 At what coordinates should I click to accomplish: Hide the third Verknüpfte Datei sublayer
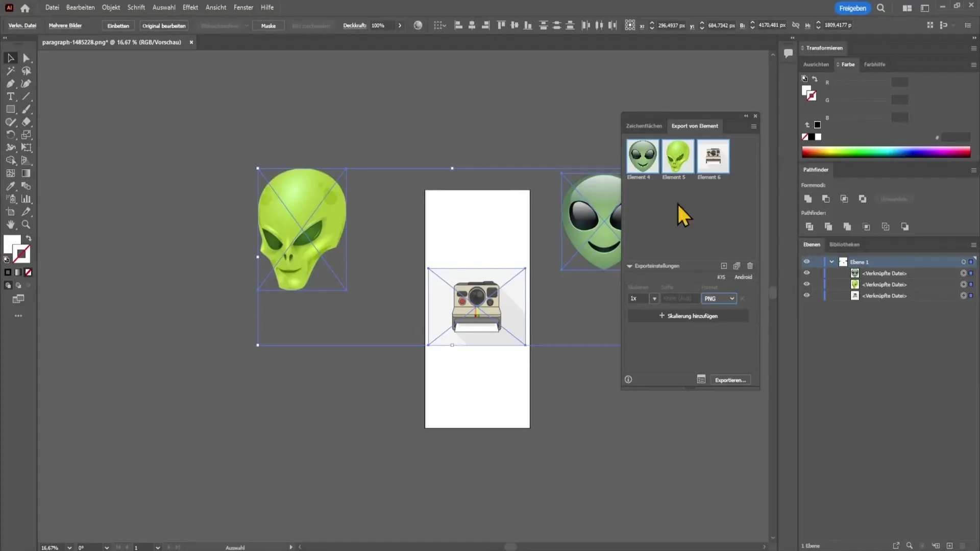click(x=806, y=295)
